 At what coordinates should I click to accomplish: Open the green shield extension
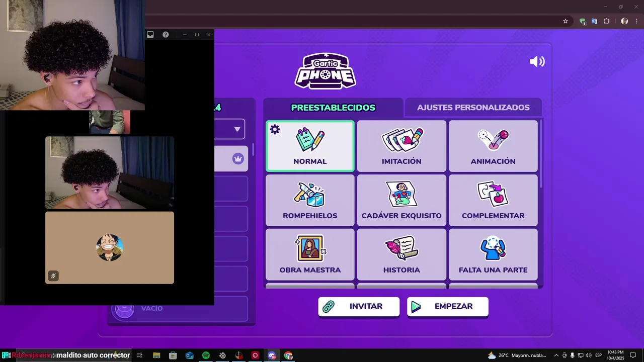[x=582, y=21]
